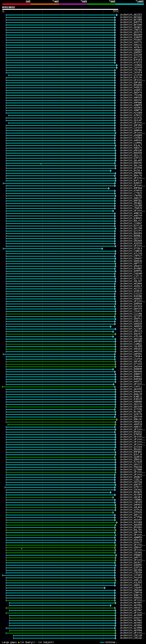Click the query name AV619652
This screenshot has width=146, height=644.
point(8,7)
